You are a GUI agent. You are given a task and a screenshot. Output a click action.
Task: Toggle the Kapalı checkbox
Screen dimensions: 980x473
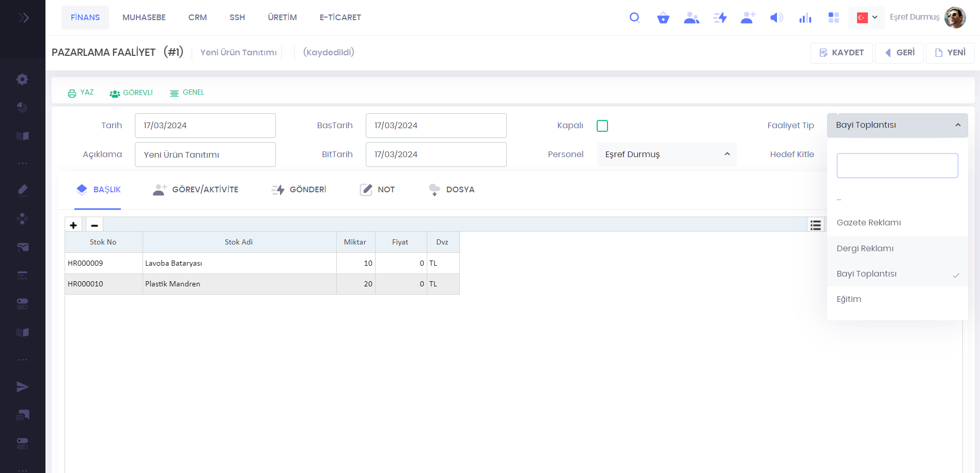click(602, 126)
